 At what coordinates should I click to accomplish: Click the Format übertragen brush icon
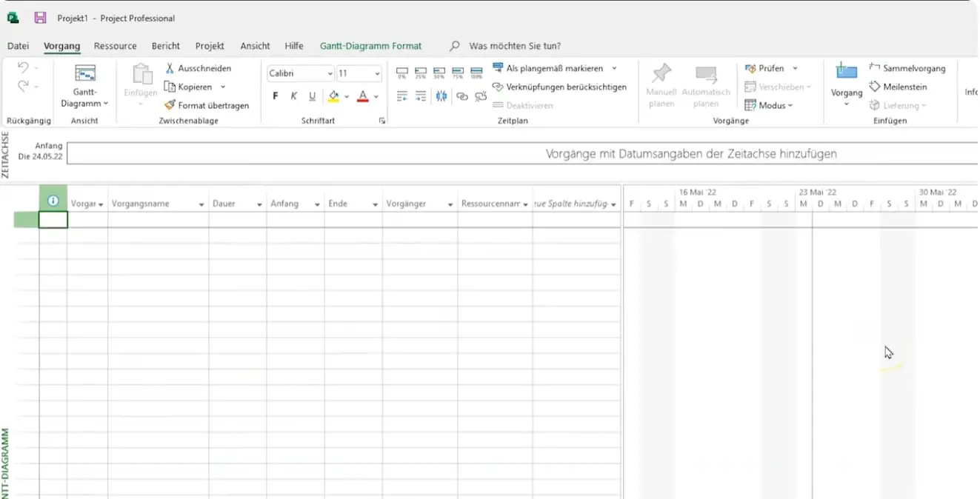170,105
